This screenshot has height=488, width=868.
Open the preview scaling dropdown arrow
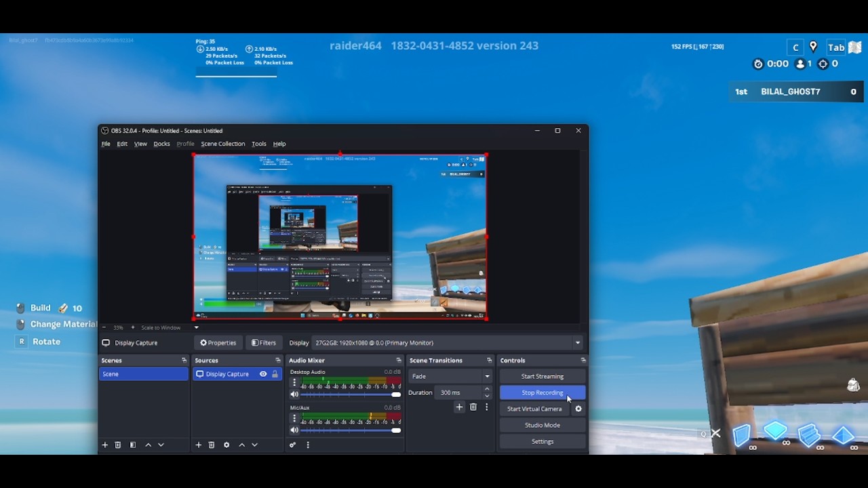tap(197, 327)
